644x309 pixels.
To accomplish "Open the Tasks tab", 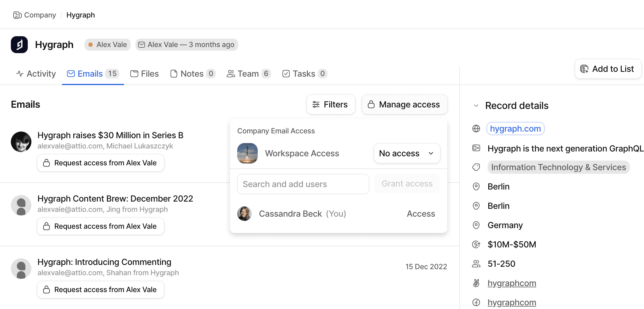I will [304, 74].
